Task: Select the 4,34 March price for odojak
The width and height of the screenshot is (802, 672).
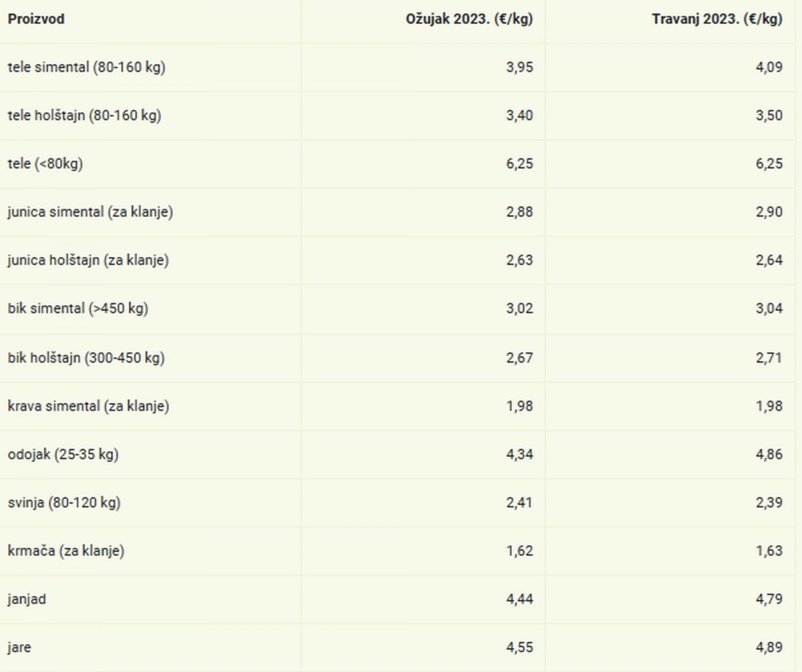Action: (x=520, y=454)
